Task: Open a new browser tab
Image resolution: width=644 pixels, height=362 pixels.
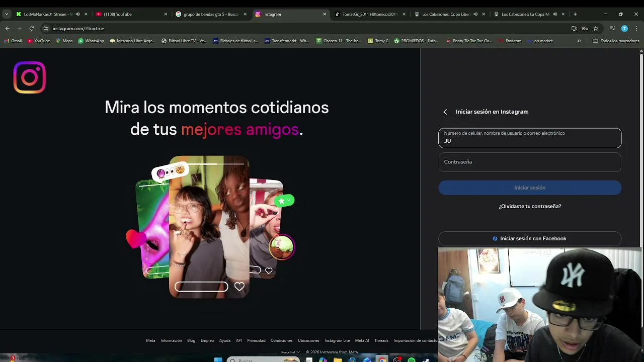Action: [575, 14]
